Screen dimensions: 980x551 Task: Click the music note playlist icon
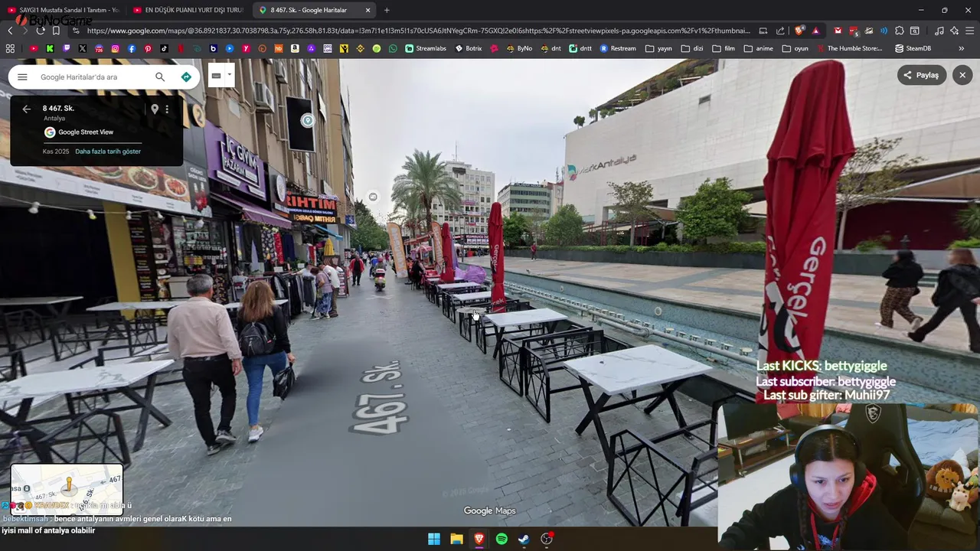[939, 31]
